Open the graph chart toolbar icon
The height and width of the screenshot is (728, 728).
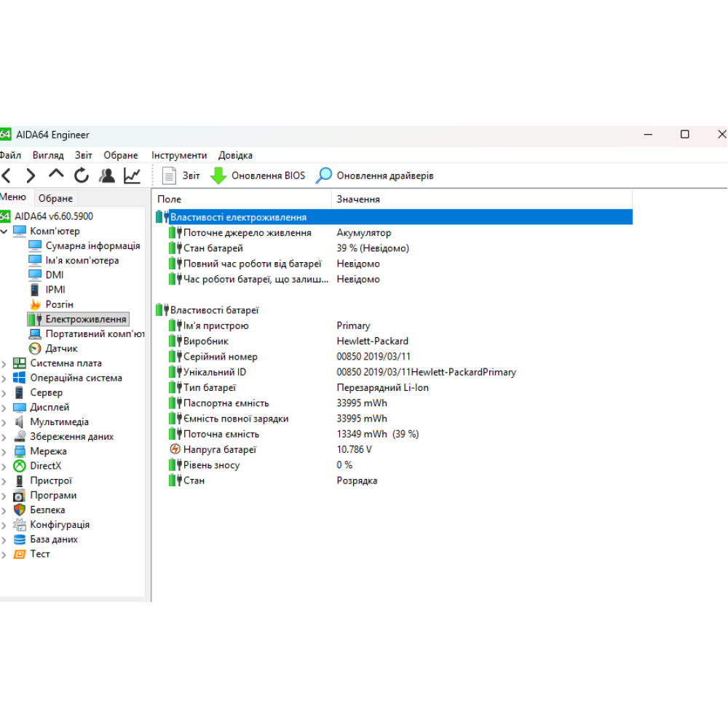tap(132, 175)
